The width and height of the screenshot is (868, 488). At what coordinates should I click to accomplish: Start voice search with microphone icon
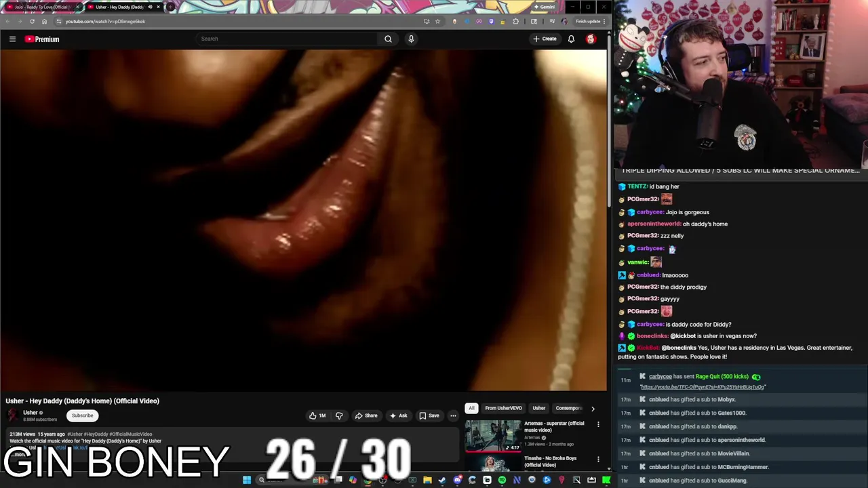[x=411, y=39]
